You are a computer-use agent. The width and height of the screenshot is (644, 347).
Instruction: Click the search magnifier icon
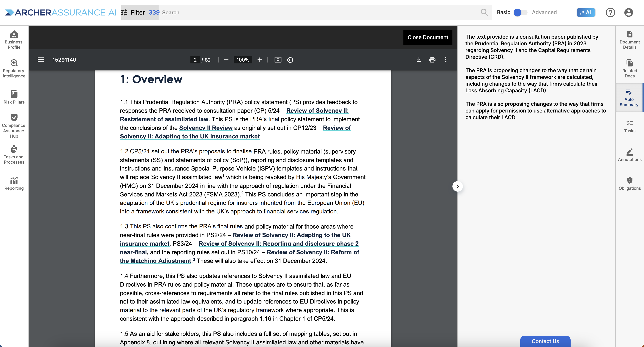tap(484, 12)
